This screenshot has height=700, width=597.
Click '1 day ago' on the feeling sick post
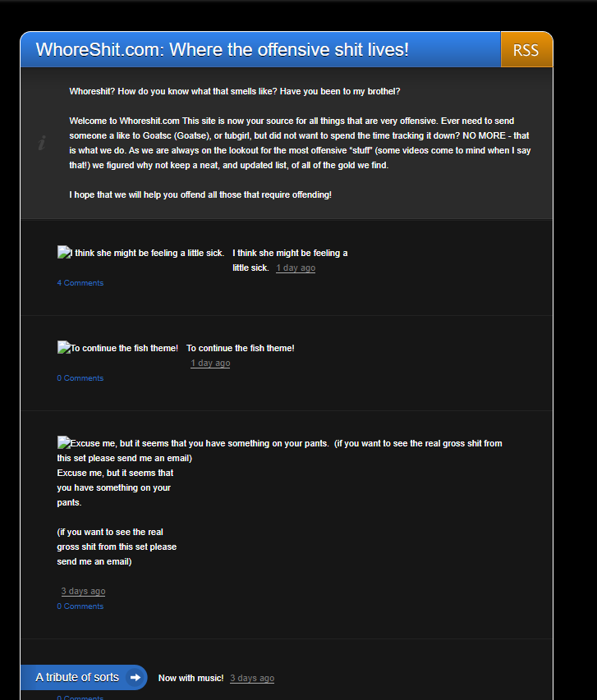coord(296,268)
